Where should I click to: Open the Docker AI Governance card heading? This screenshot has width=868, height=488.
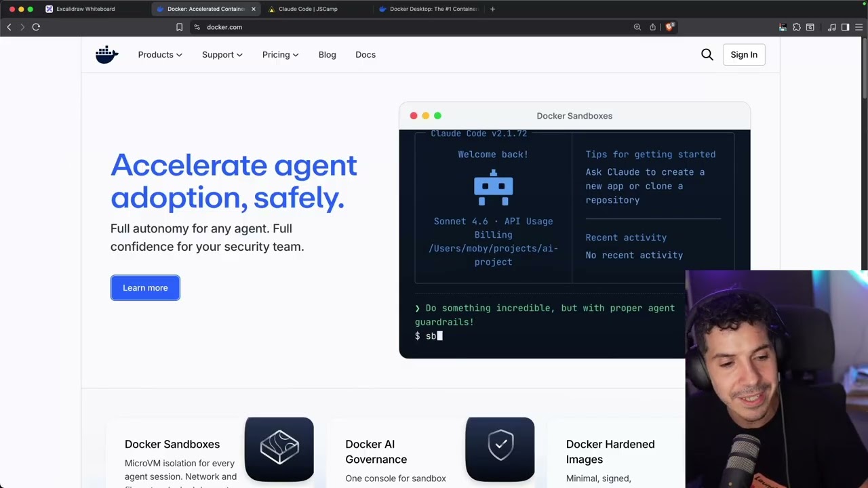tap(376, 451)
